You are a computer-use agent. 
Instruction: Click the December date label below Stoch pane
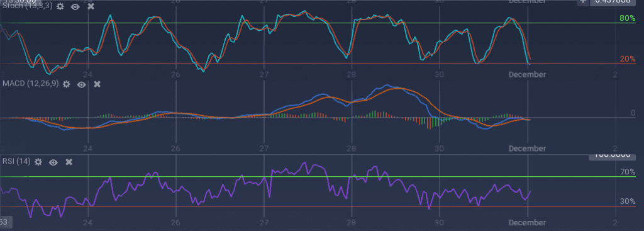coord(528,74)
